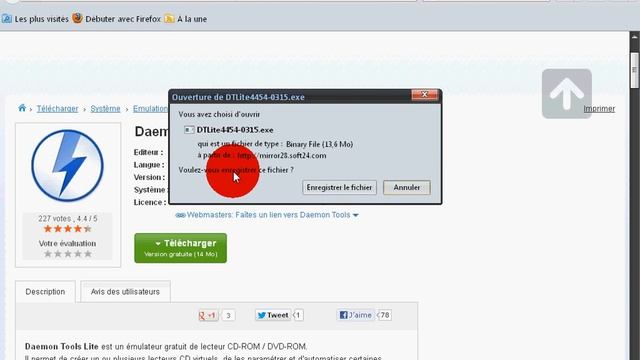Click the gray scroll-to-top arrow icon
The width and height of the screenshot is (640, 360).
567,93
